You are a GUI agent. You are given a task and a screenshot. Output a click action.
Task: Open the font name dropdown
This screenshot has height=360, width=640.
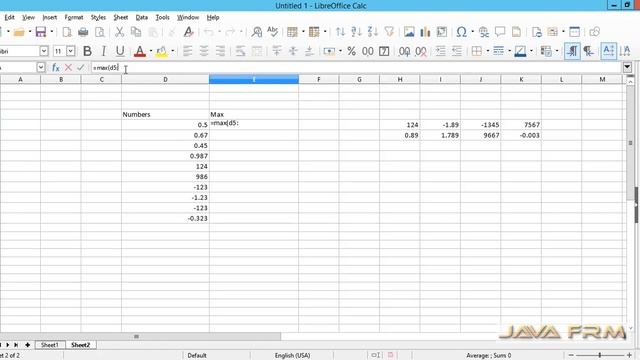(44, 51)
